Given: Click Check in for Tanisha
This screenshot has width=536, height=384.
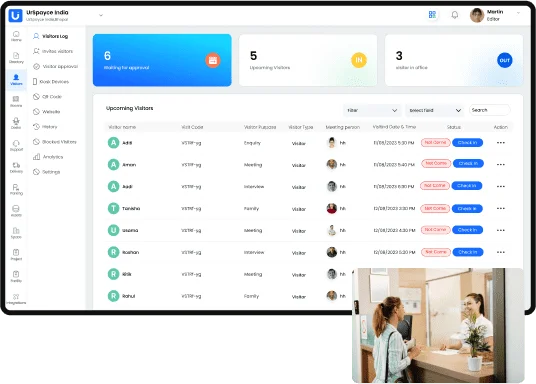Looking at the screenshot, I should tap(467, 208).
